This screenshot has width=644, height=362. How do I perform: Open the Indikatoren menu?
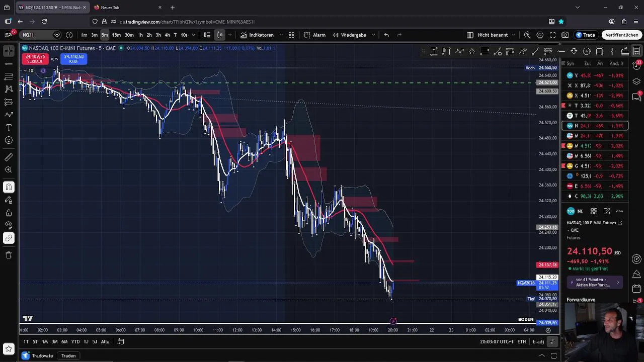257,35
